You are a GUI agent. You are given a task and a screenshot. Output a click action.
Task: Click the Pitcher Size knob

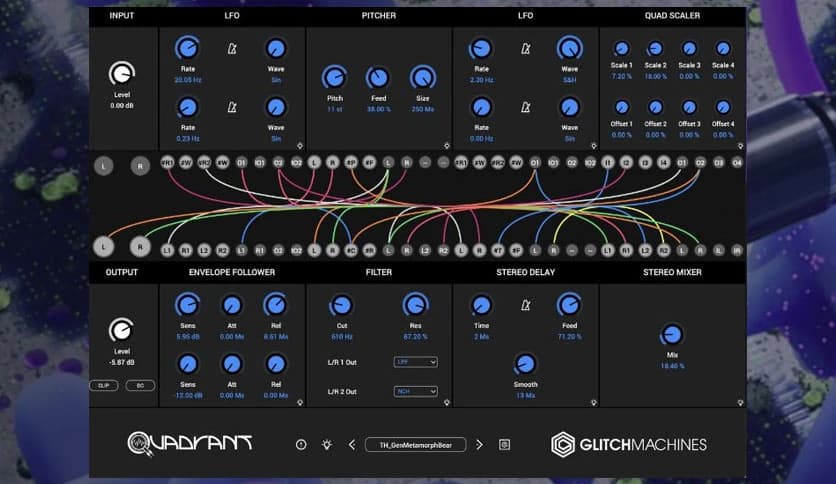(423, 78)
